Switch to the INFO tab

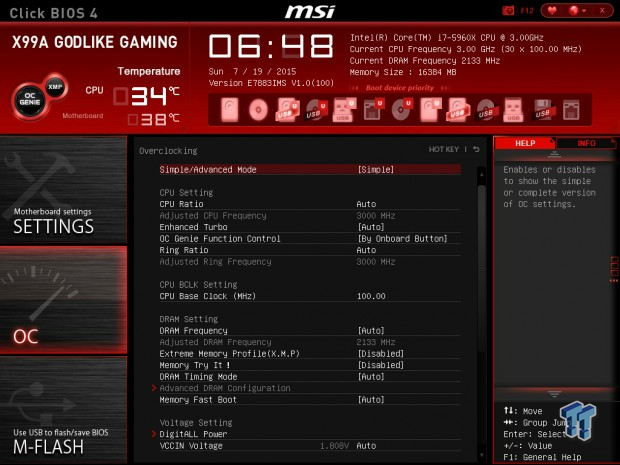point(586,143)
